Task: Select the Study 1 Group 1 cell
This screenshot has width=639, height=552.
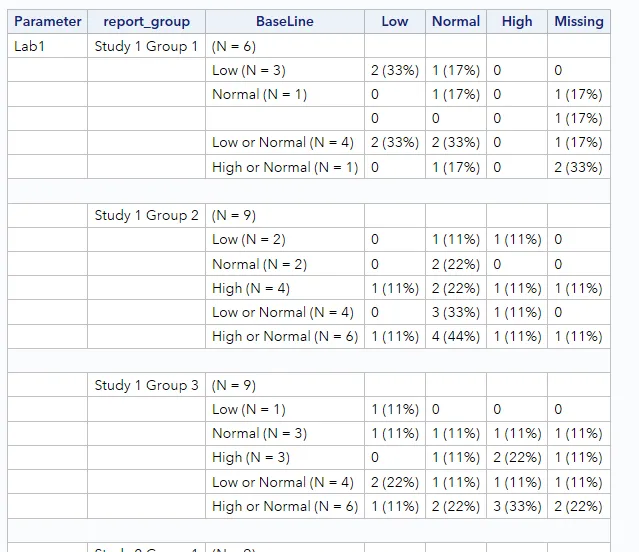Action: click(x=146, y=46)
